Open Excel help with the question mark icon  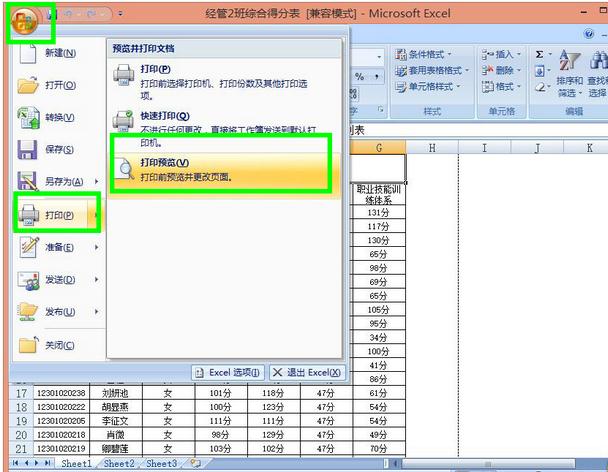point(589,34)
